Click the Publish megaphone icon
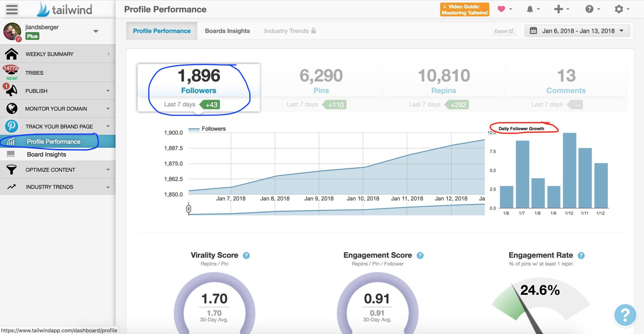 11,90
